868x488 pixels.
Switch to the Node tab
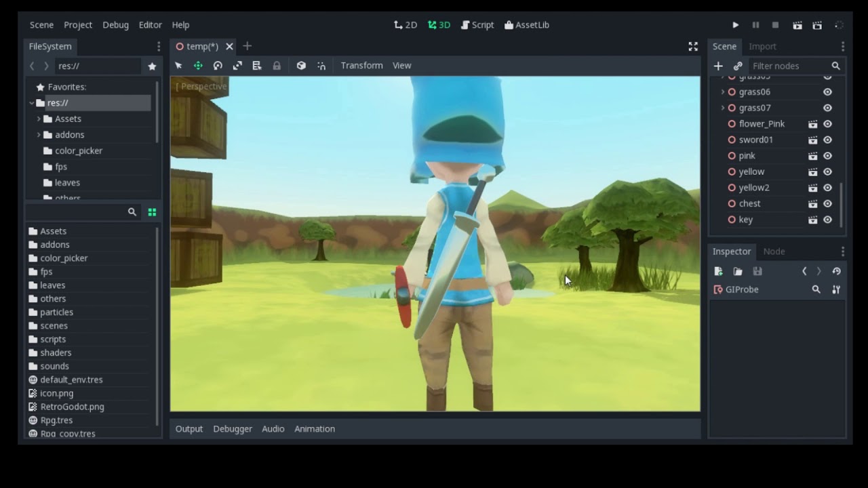pyautogui.click(x=774, y=251)
